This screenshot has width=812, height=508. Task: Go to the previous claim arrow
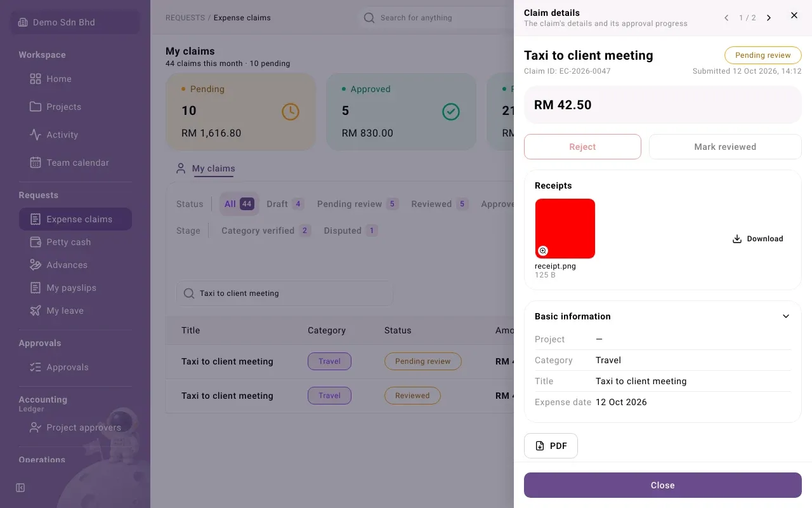click(x=726, y=18)
